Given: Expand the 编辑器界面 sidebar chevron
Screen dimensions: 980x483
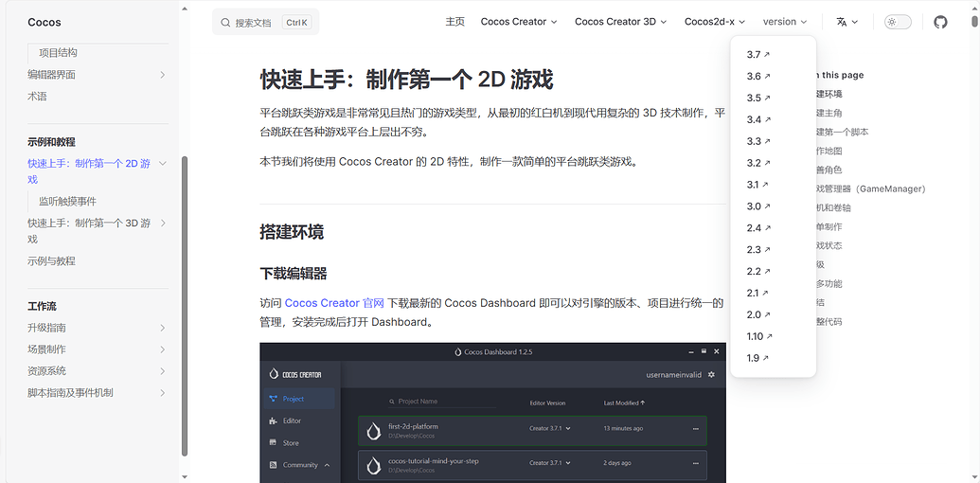Looking at the screenshot, I should (x=162, y=75).
